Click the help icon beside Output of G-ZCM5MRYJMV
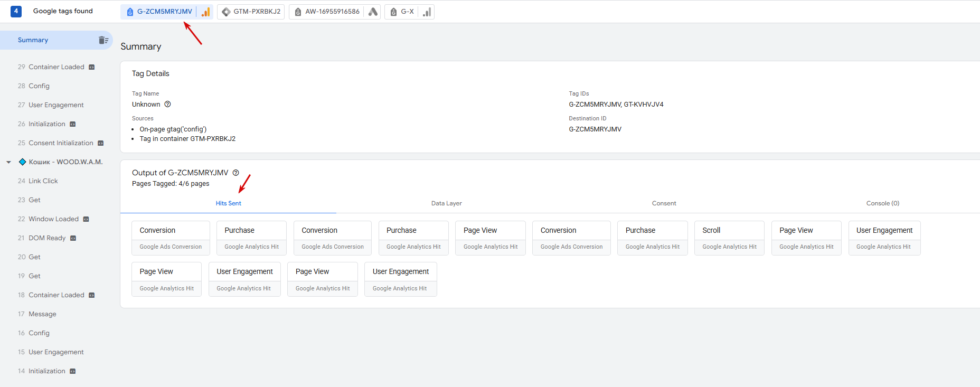This screenshot has width=980, height=387. [236, 173]
